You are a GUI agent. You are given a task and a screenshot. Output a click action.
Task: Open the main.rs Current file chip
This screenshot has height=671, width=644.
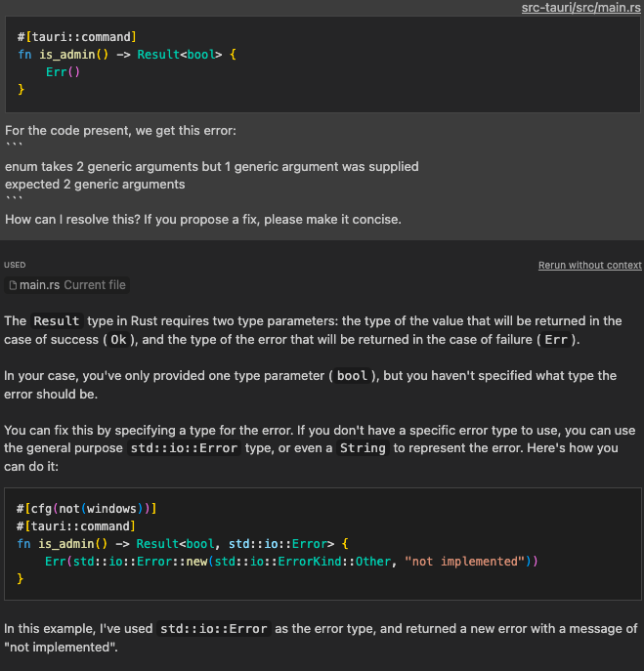(x=66, y=285)
